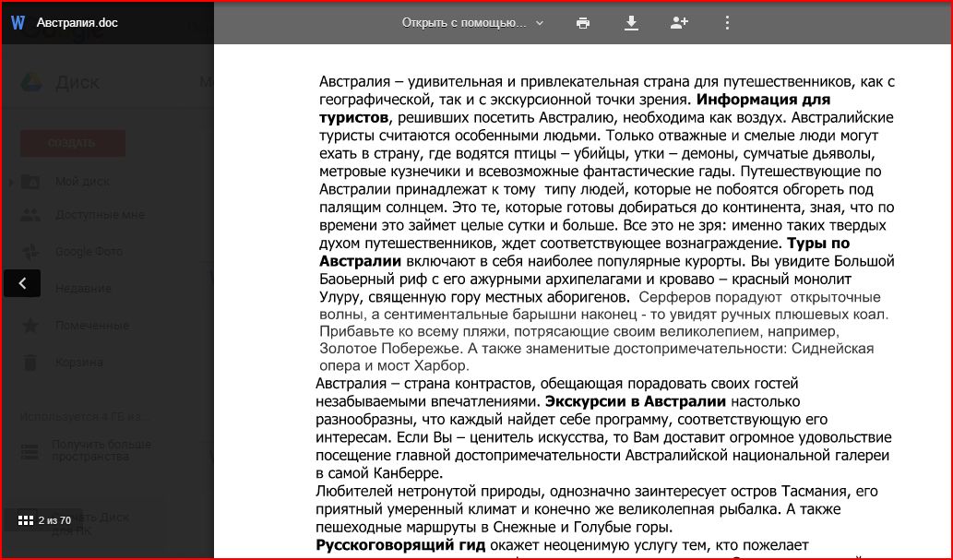Click the star icon beside 'Помеченные'
The image size is (953, 560).
(x=30, y=326)
